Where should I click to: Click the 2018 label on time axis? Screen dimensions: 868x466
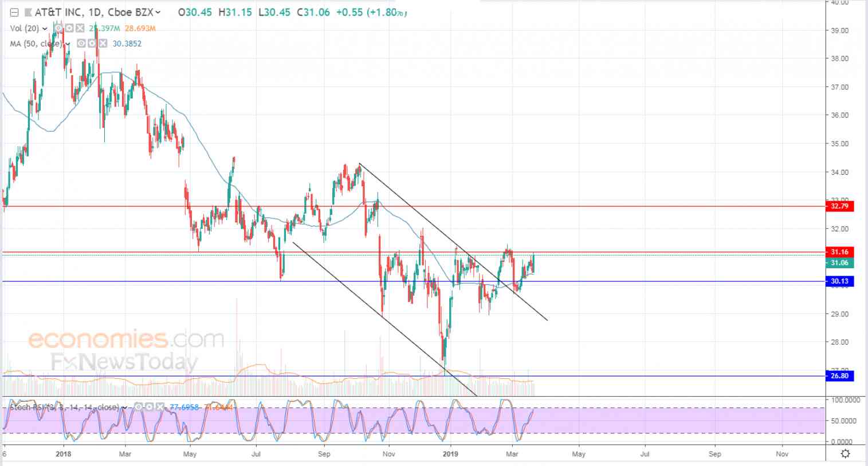tap(64, 454)
